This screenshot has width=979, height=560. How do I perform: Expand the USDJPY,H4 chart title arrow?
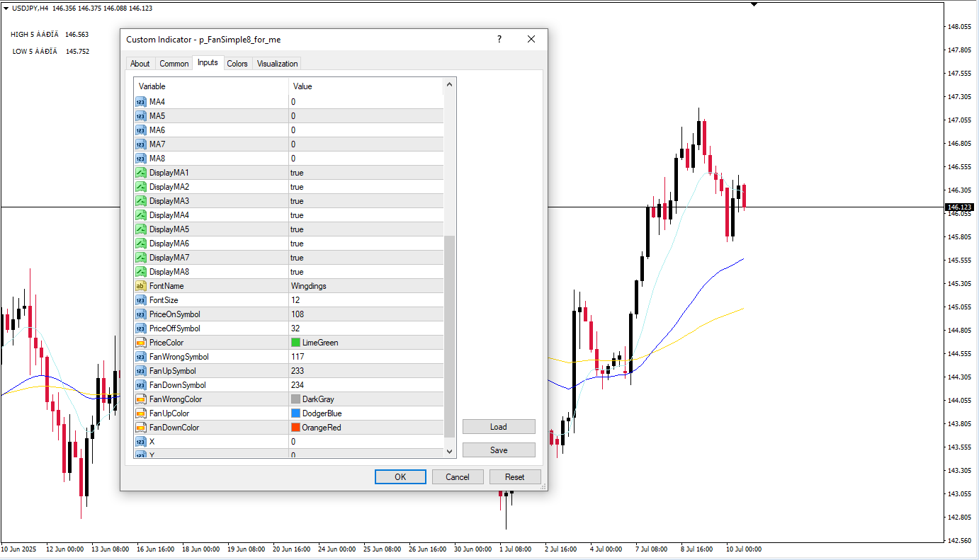(x=6, y=8)
